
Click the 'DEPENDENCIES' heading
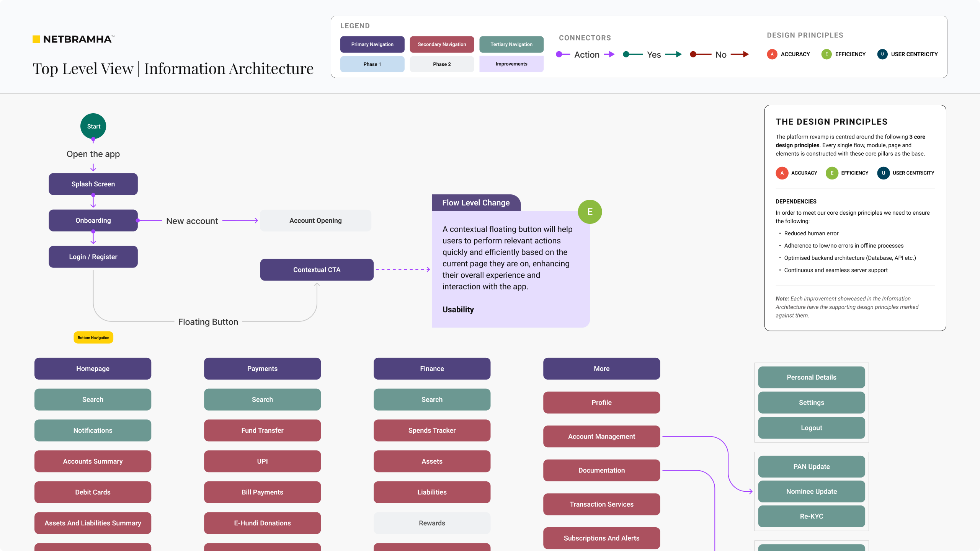coord(796,201)
